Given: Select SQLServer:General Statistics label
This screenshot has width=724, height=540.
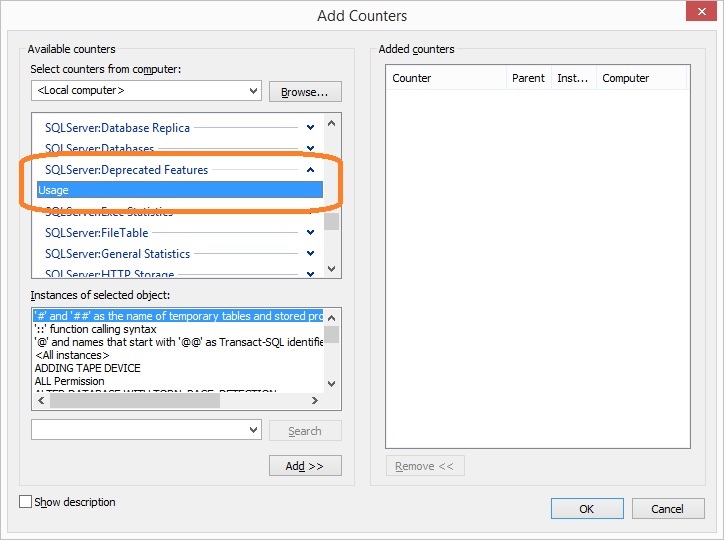Looking at the screenshot, I should (117, 254).
